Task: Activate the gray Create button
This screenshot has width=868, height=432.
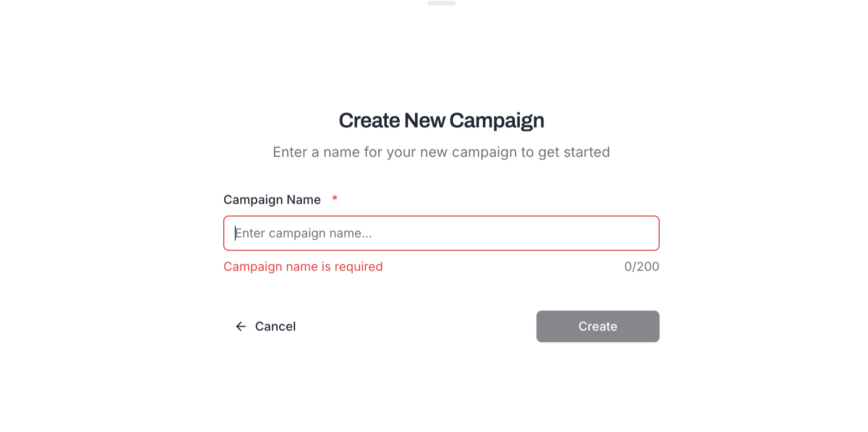Action: coord(598,326)
